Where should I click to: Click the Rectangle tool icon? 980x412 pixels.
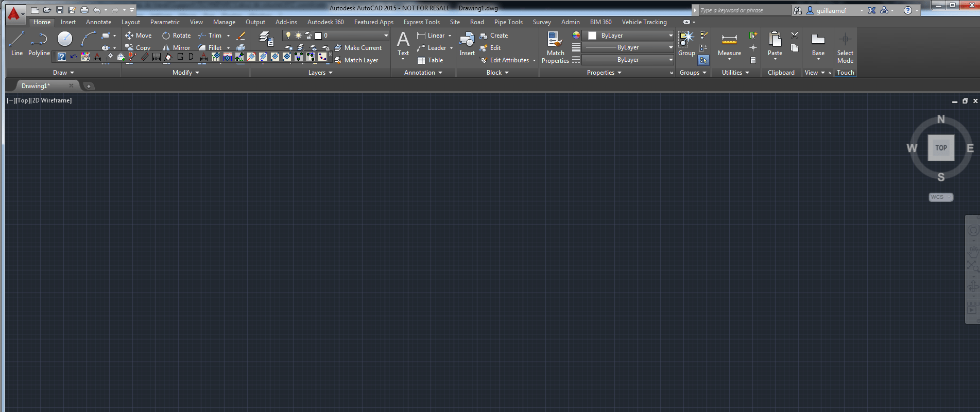pyautogui.click(x=106, y=36)
